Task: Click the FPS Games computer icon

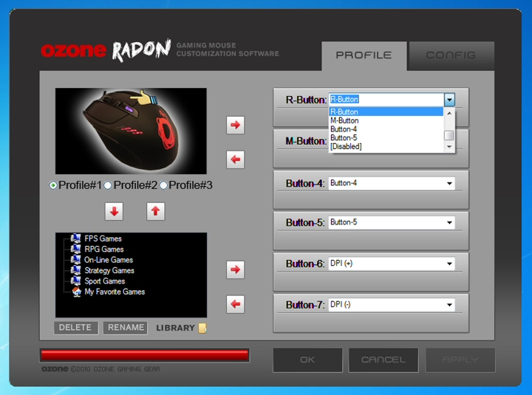Action: point(76,238)
